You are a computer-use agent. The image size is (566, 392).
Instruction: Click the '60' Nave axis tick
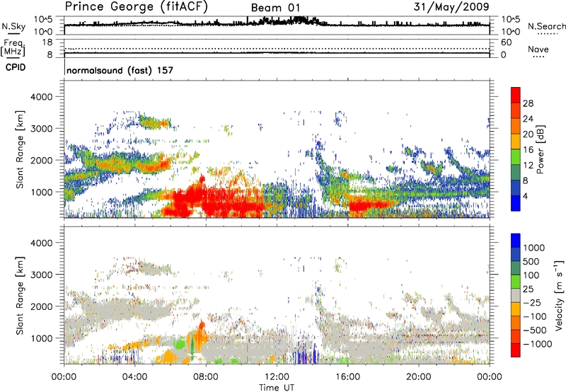(506, 42)
